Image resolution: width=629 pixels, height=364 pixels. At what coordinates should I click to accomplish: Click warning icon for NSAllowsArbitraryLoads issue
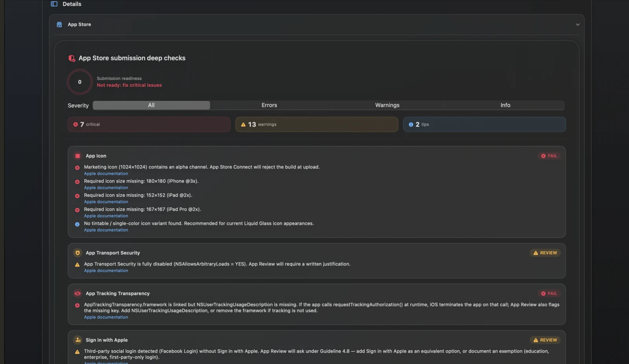click(77, 265)
